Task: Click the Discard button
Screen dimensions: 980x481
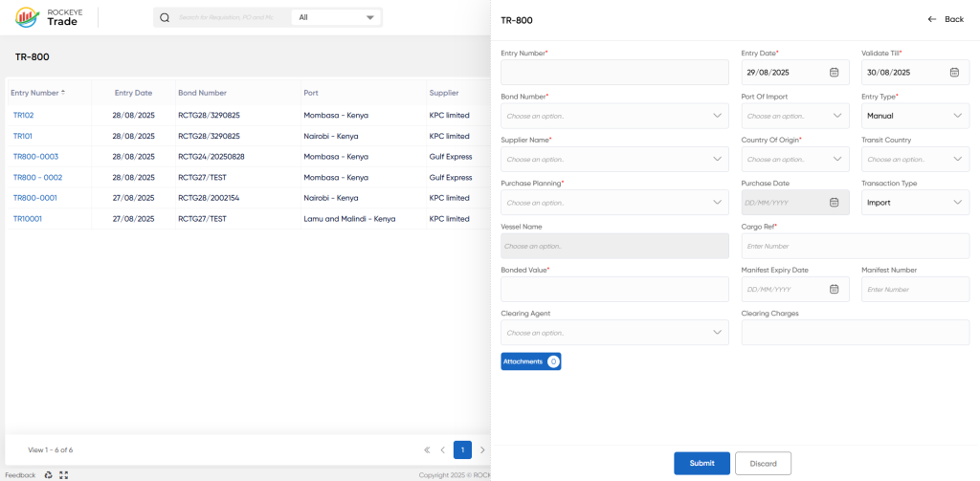Action: [763, 464]
